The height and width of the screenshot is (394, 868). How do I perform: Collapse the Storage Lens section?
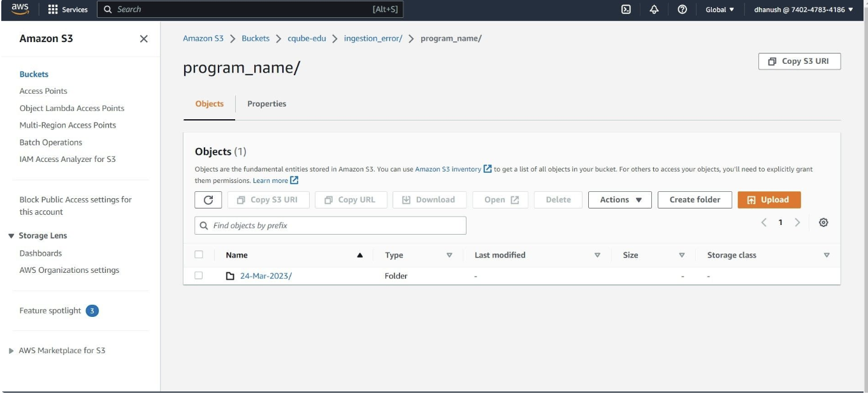(x=11, y=236)
